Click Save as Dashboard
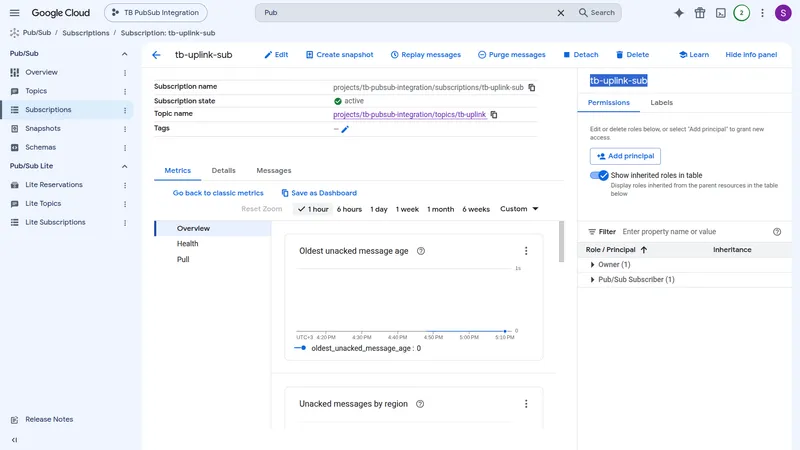Image resolution: width=800 pixels, height=450 pixels. pyautogui.click(x=319, y=193)
